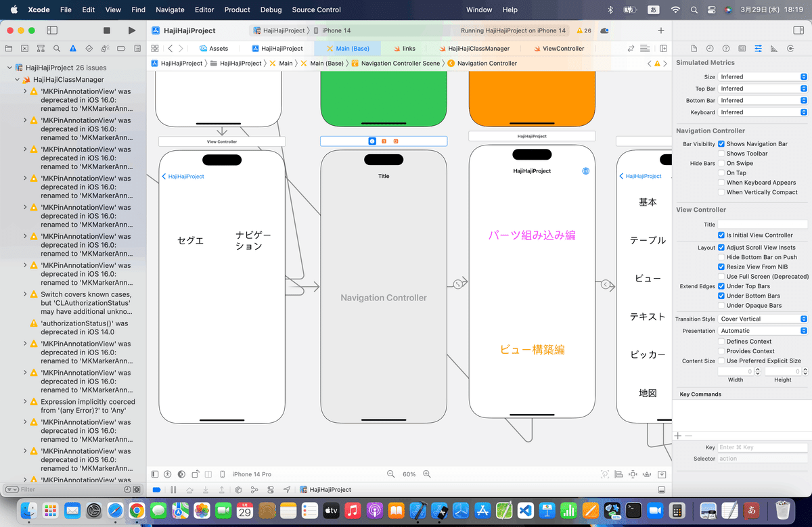Open the Presentation Automatic dropdown
The image size is (812, 527).
coord(763,331)
